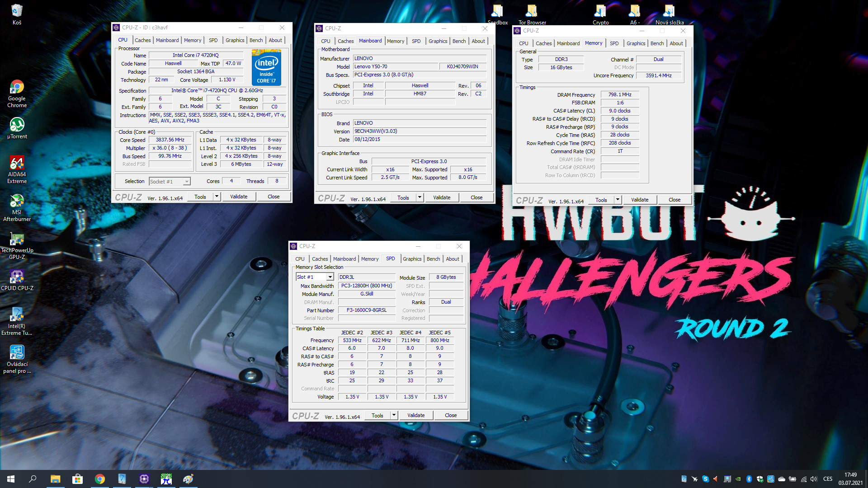Screen dimensions: 868x488
Task: Open File Explorer from the taskbar
Action: (55, 479)
